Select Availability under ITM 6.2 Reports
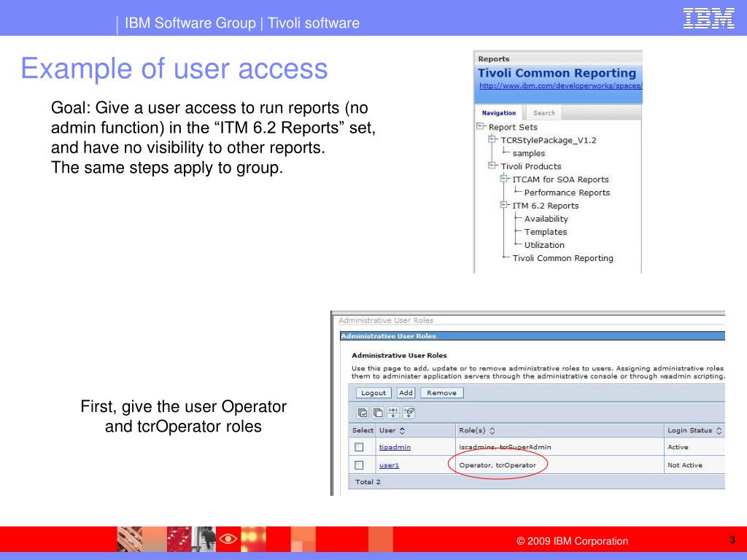Viewport: 747px width, 560px height. pos(546,219)
